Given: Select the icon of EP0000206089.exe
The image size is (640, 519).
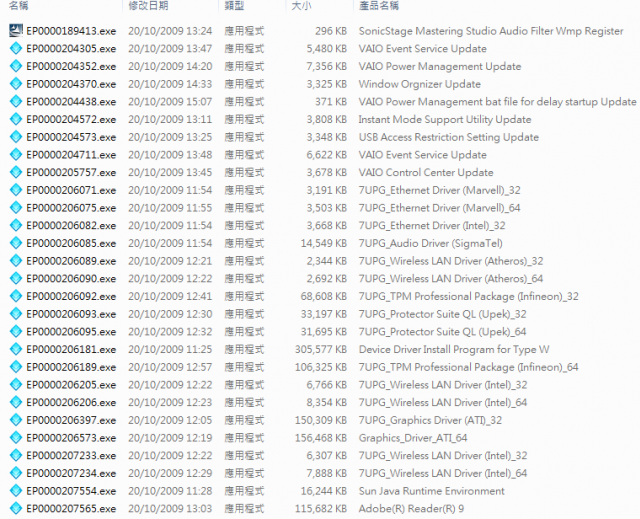Looking at the screenshot, I should (x=16, y=261).
